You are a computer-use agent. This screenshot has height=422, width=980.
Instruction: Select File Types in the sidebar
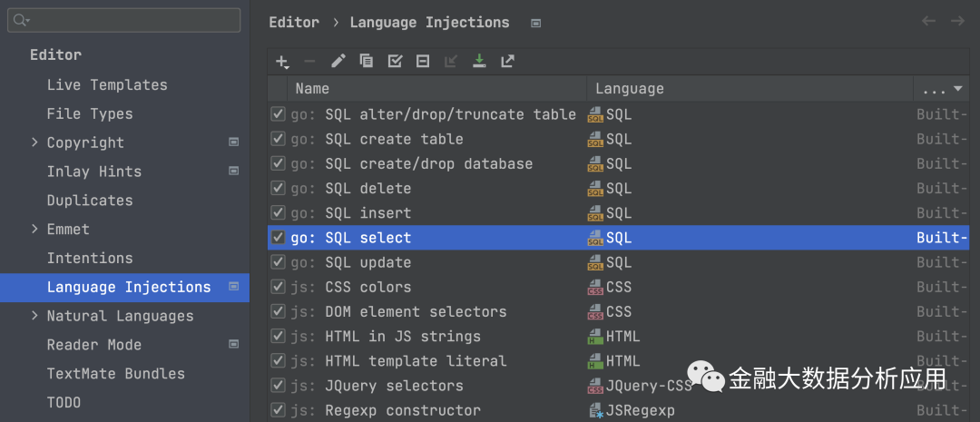90,113
